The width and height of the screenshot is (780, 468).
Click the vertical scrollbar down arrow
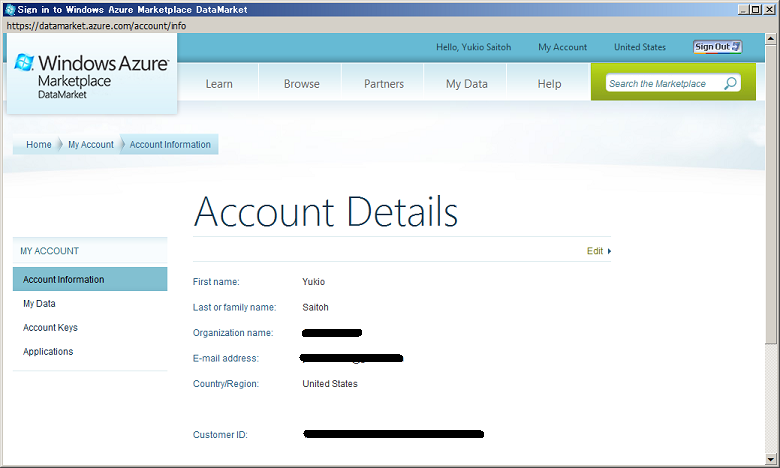771,460
